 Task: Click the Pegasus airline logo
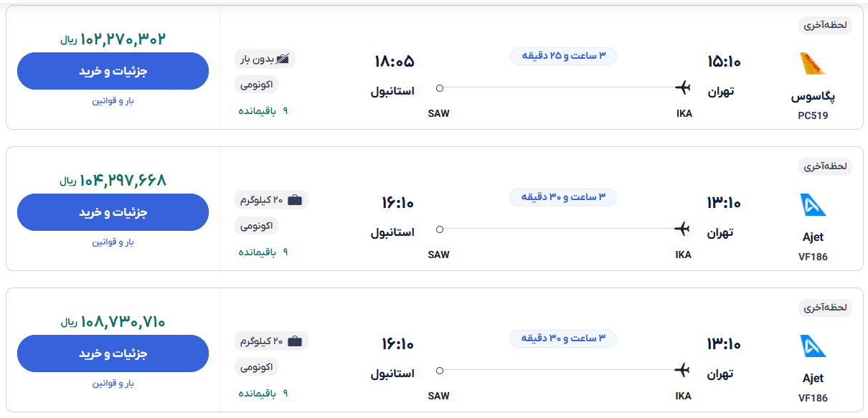tap(813, 64)
